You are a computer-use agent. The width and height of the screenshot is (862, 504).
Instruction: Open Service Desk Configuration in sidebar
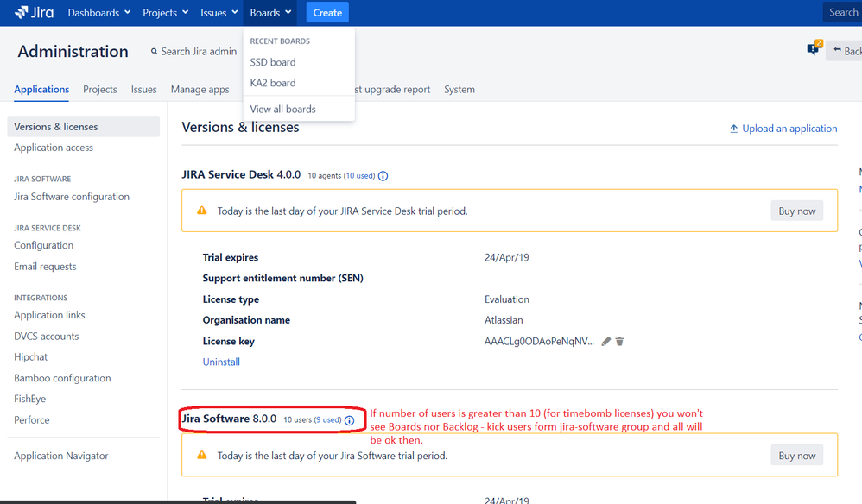point(43,245)
